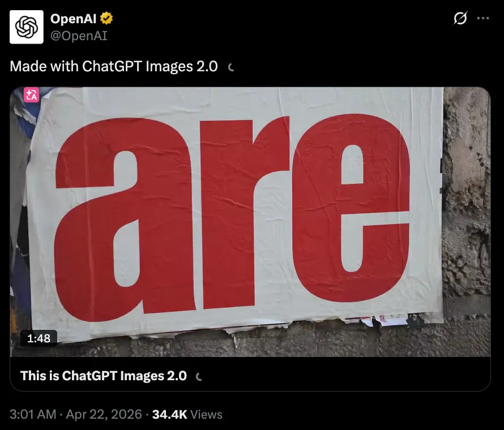Open the three-dot more options menu
This screenshot has width=504, height=430.
click(483, 18)
